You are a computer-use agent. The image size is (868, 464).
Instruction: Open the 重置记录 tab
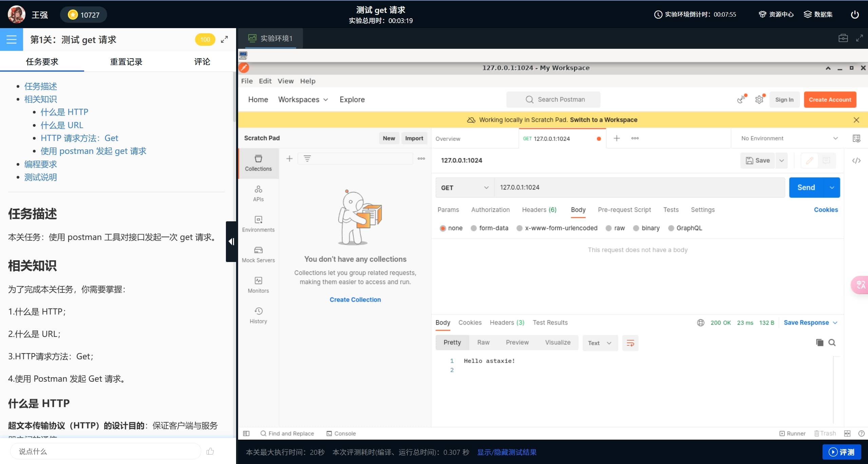[x=126, y=61]
